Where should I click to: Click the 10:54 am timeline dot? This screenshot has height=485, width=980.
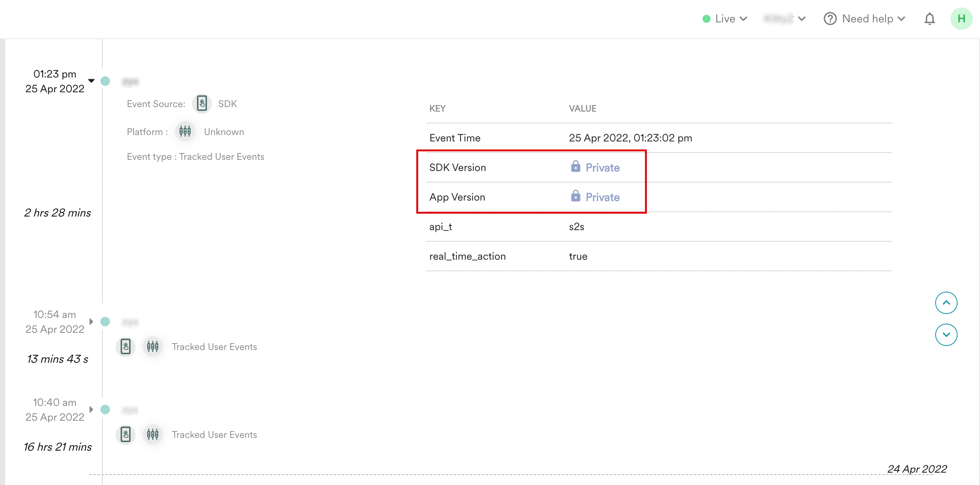(x=105, y=322)
